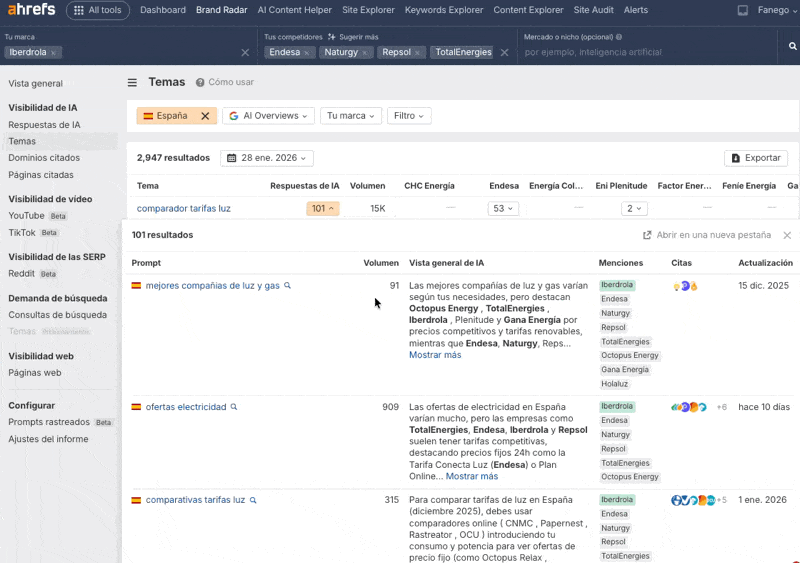Click Mostrar más in ofertas electricidad answer
This screenshot has width=800, height=563.
[x=471, y=476]
